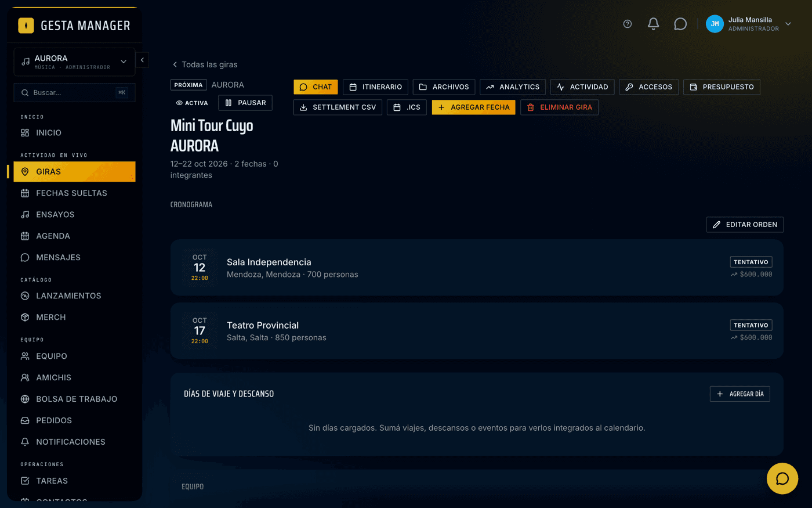Click the Tentativo badge for Sala Independencia
Screen dimensions: 812x508
click(751, 262)
